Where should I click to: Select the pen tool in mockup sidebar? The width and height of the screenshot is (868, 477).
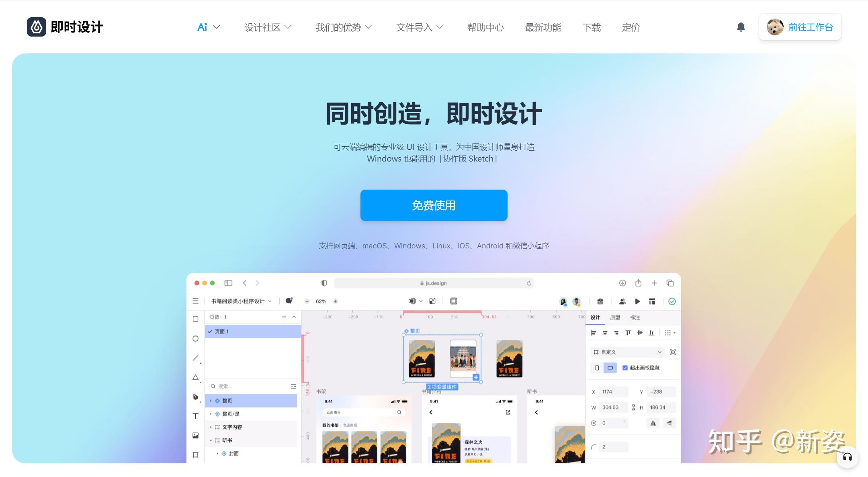196,397
